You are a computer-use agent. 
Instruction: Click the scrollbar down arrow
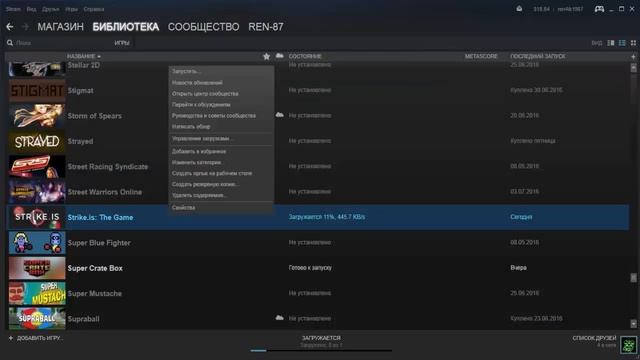coord(633,324)
